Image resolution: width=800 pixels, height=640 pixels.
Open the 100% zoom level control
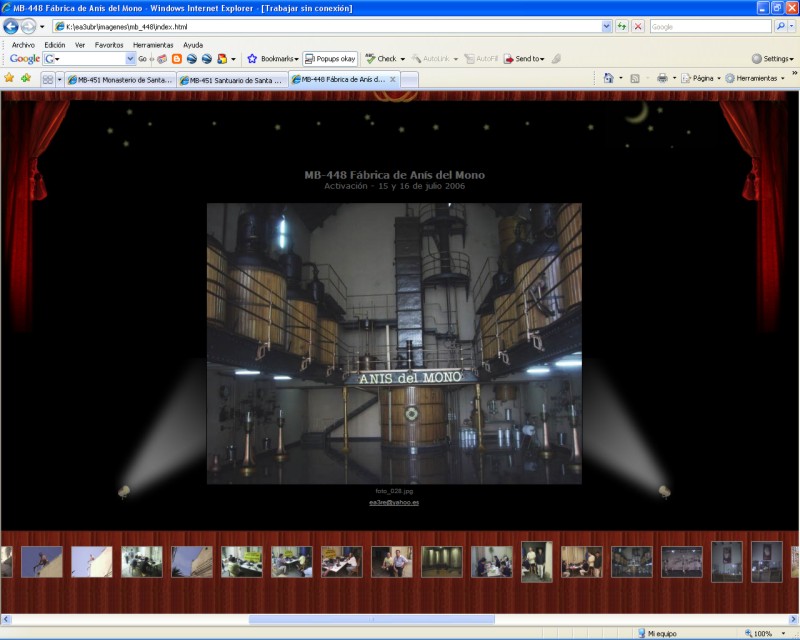coord(763,633)
